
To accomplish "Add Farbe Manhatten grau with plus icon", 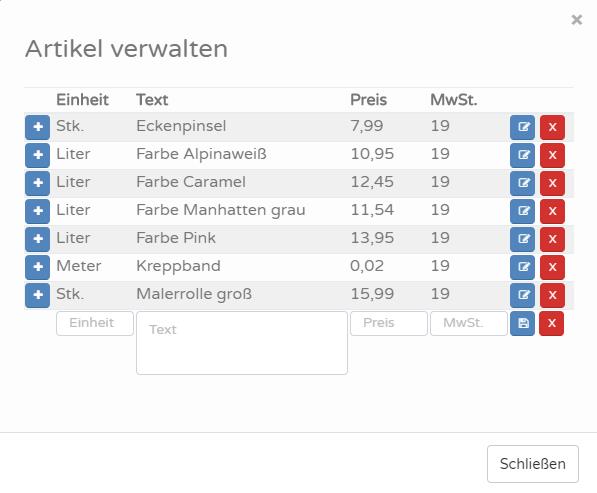I will coord(37,211).
